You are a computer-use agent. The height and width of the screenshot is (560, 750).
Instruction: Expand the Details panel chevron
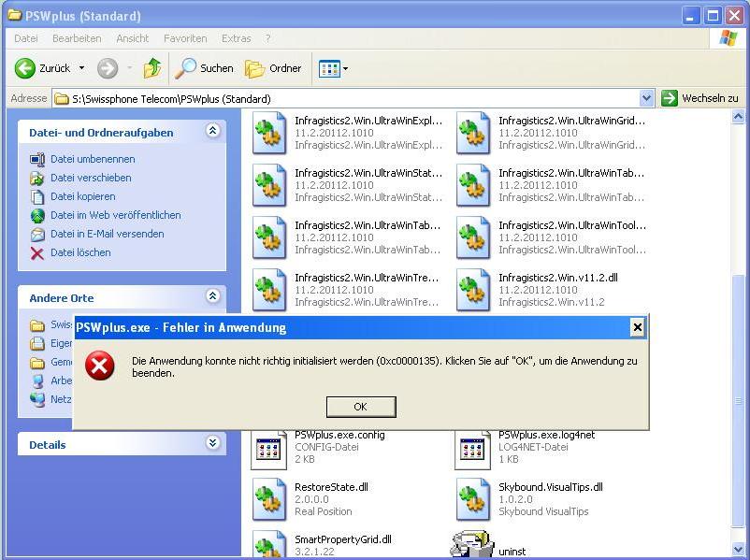tap(212, 444)
